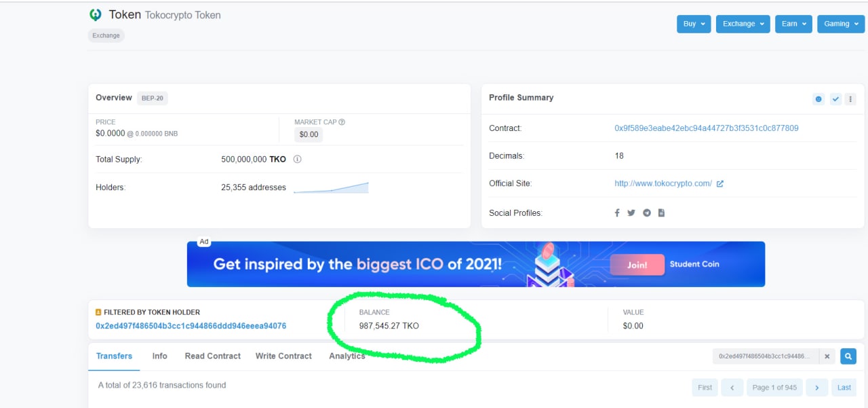Expand the Gaming dropdown
Image resolution: width=868 pixels, height=408 pixels.
841,24
